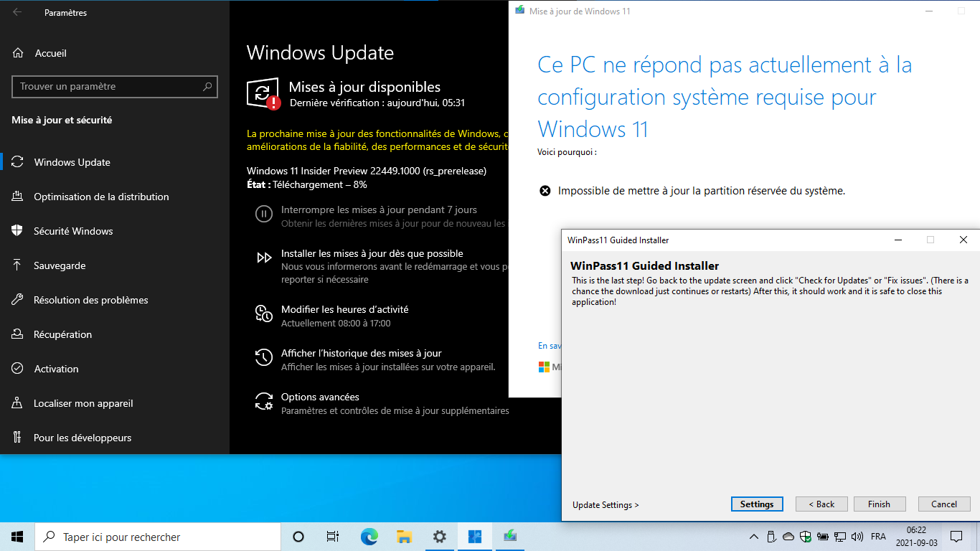Click the OneDrive cloud tray icon

click(x=788, y=537)
